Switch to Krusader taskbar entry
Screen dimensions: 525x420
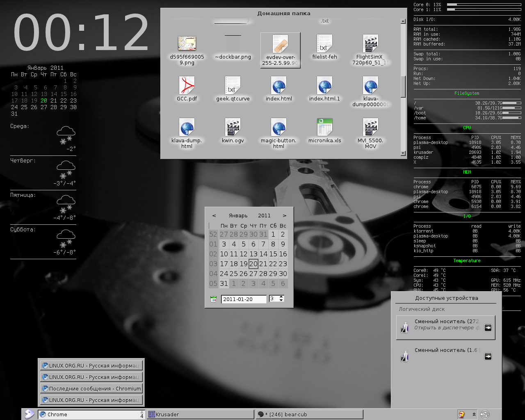pyautogui.click(x=200, y=414)
